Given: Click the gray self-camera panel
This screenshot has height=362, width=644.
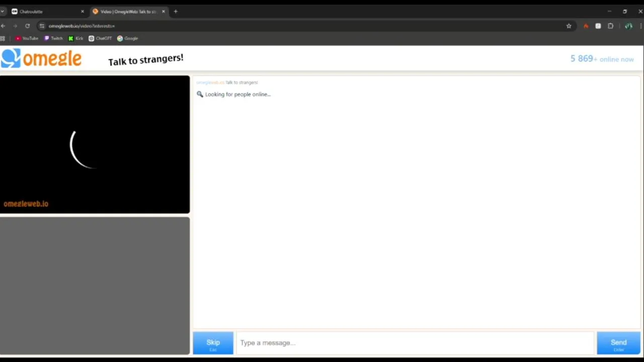Looking at the screenshot, I should 95,286.
